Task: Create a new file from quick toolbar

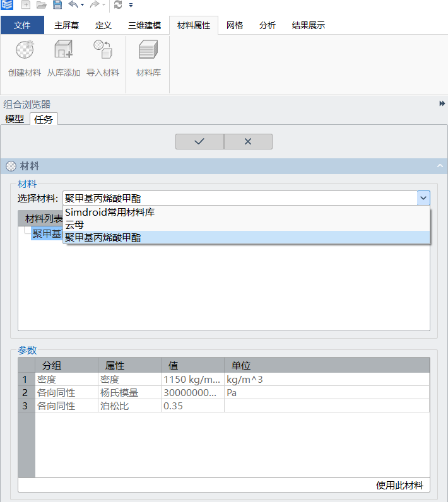Action: [26, 4]
